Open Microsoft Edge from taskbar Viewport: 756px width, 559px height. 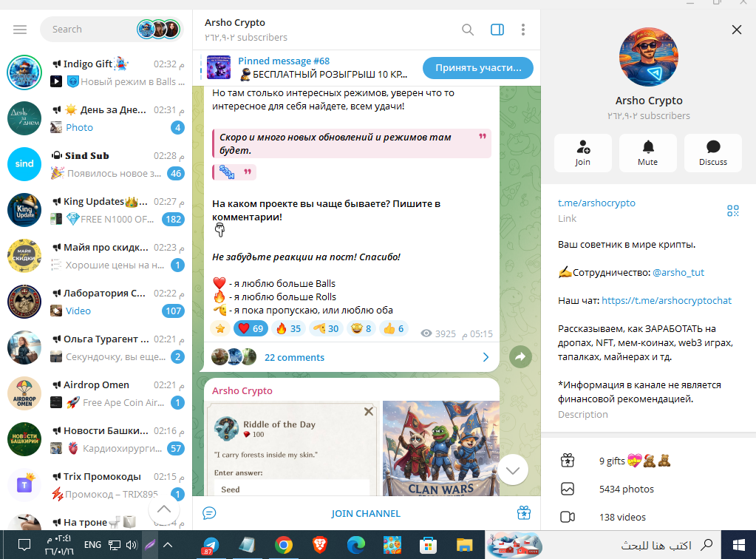[x=355, y=545]
